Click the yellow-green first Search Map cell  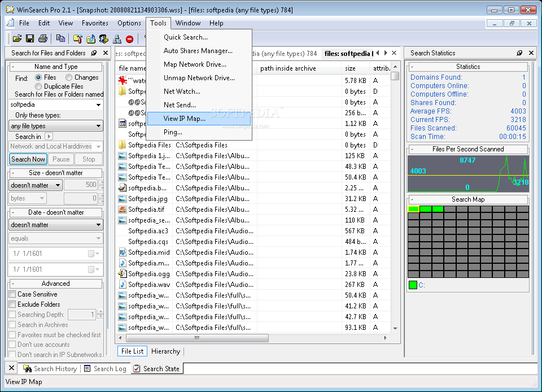pyautogui.click(x=413, y=209)
